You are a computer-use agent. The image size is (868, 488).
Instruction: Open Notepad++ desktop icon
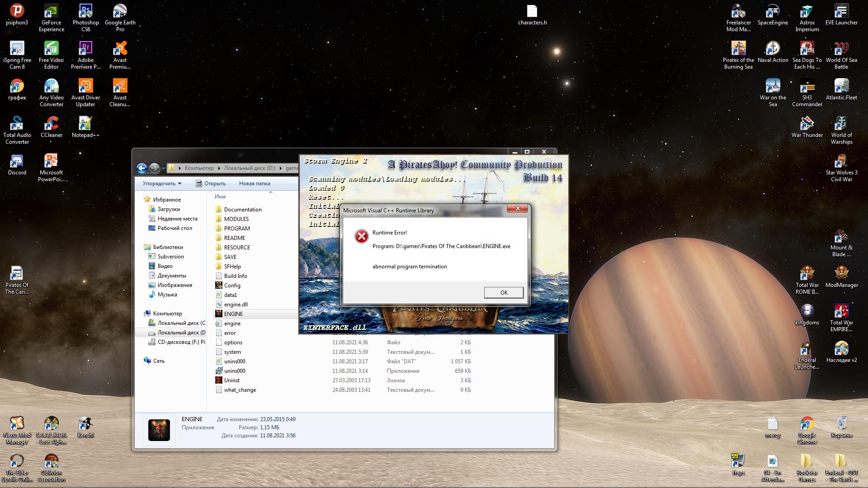(85, 127)
